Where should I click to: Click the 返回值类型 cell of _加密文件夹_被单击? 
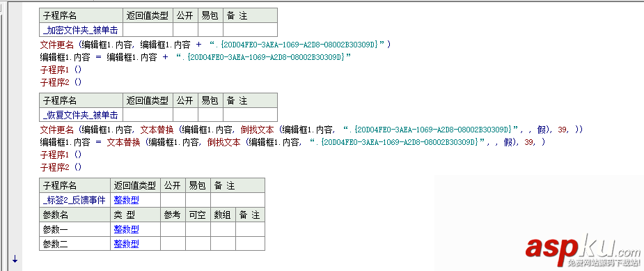pyautogui.click(x=148, y=30)
